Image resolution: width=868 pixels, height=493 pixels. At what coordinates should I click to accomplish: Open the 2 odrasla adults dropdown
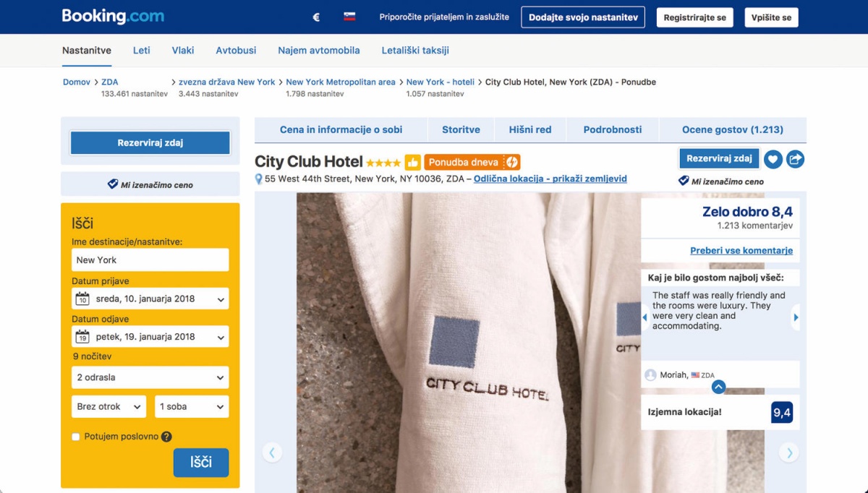(150, 377)
